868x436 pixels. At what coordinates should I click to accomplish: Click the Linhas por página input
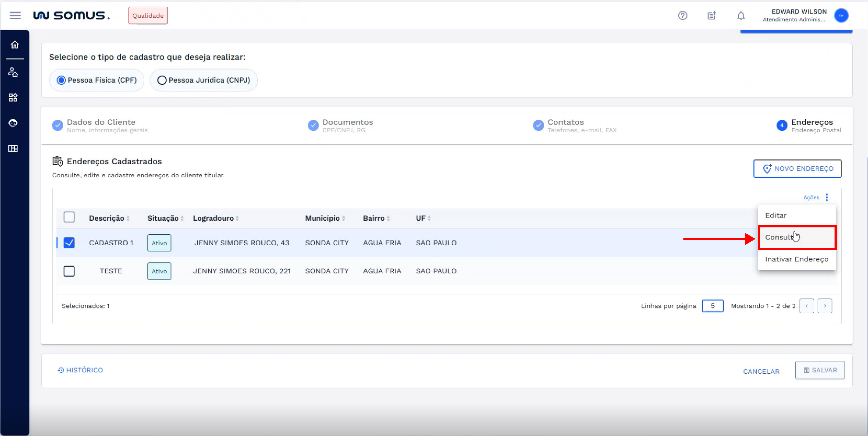tap(712, 306)
